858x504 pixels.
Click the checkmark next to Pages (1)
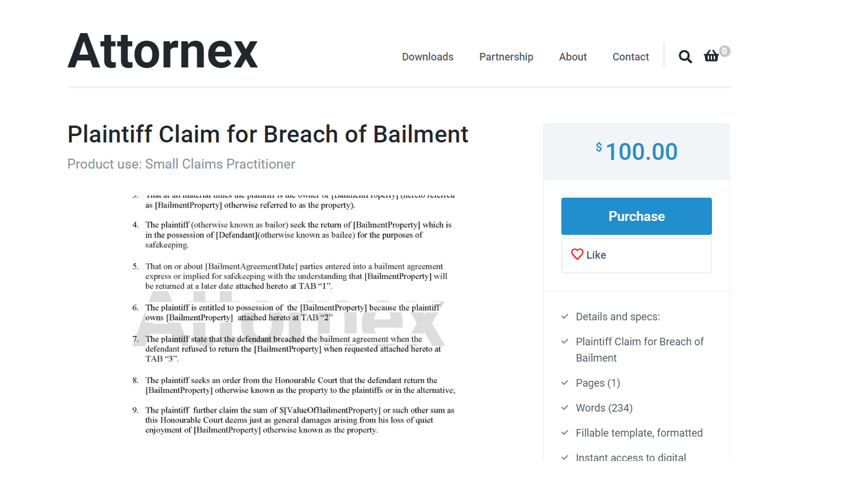click(565, 383)
